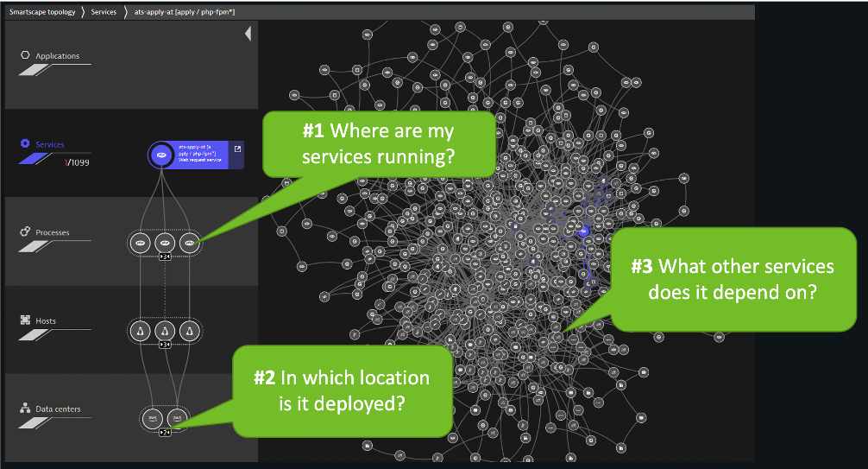Collapse the sidebar with the arrow

(248, 34)
